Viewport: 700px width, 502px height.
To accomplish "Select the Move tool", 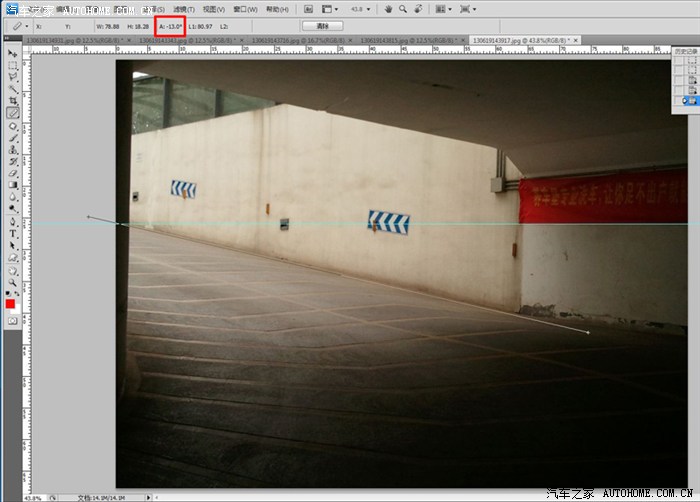I will (x=12, y=54).
